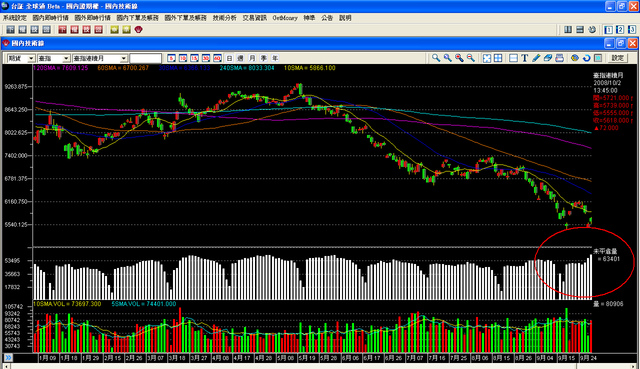Open the 國內下單及帳務 menu

point(138,18)
